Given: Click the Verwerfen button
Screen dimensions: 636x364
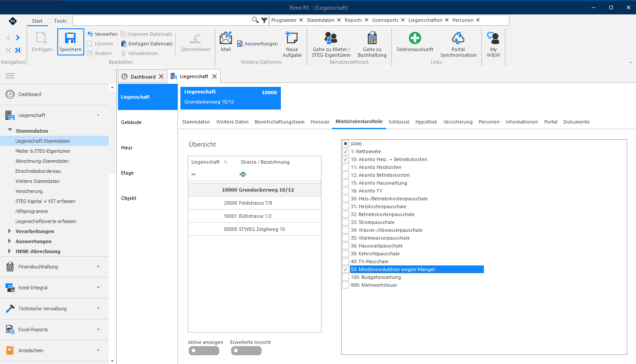Looking at the screenshot, I should click(x=102, y=34).
